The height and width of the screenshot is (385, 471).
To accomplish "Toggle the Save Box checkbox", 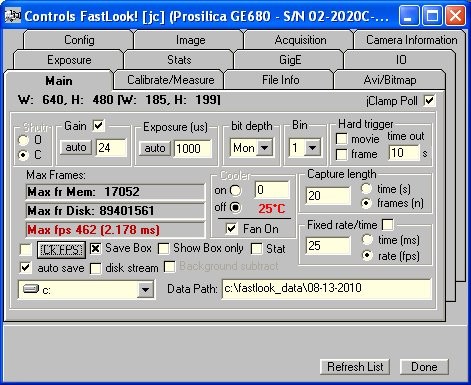I will [x=95, y=248].
